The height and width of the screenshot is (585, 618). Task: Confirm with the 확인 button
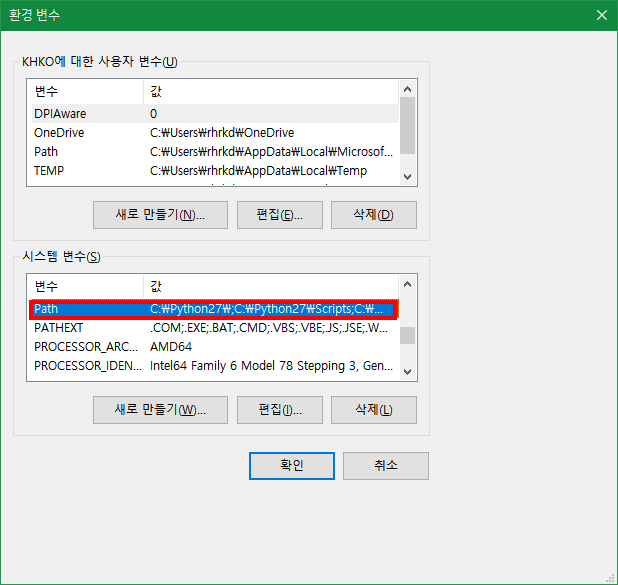coord(292,466)
